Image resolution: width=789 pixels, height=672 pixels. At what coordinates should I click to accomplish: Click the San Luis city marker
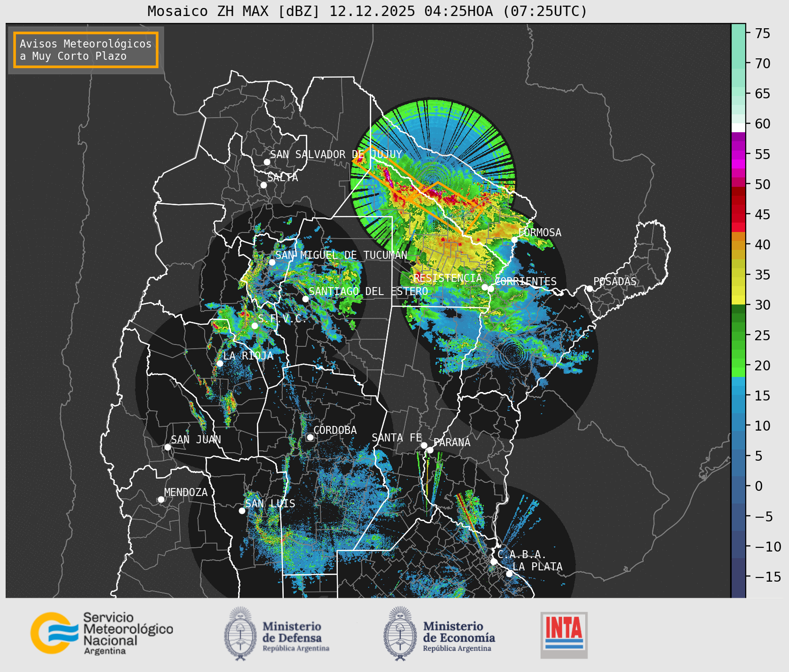242,511
